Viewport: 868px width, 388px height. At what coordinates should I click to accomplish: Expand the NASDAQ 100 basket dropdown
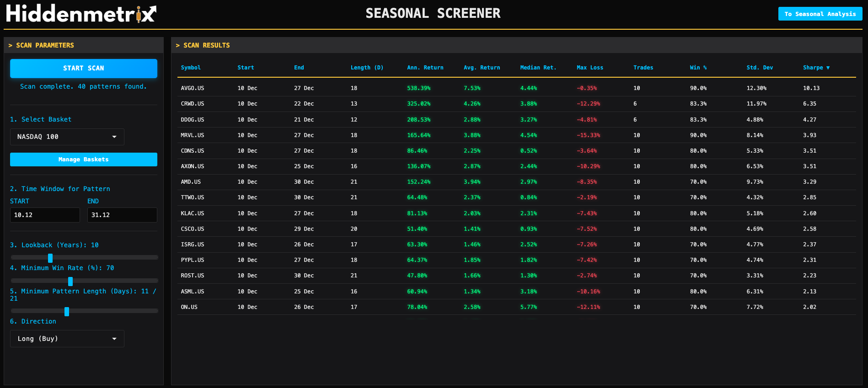click(x=67, y=137)
